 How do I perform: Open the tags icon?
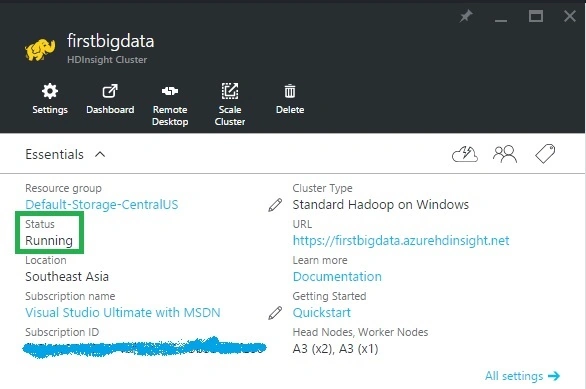click(x=545, y=154)
